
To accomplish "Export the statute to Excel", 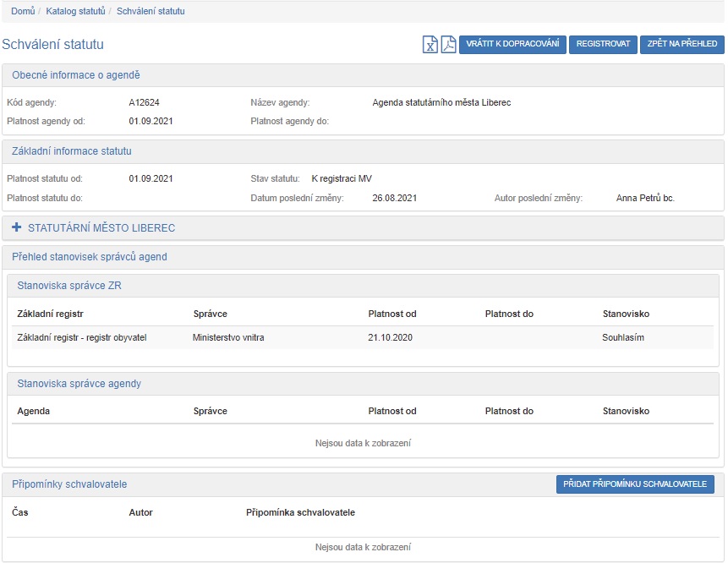I will pyautogui.click(x=430, y=45).
